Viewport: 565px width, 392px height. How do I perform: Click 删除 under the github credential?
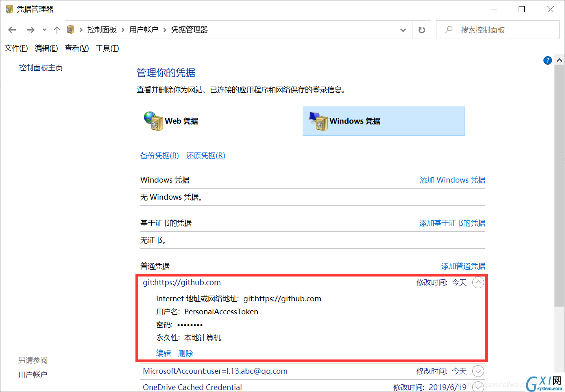coord(185,353)
